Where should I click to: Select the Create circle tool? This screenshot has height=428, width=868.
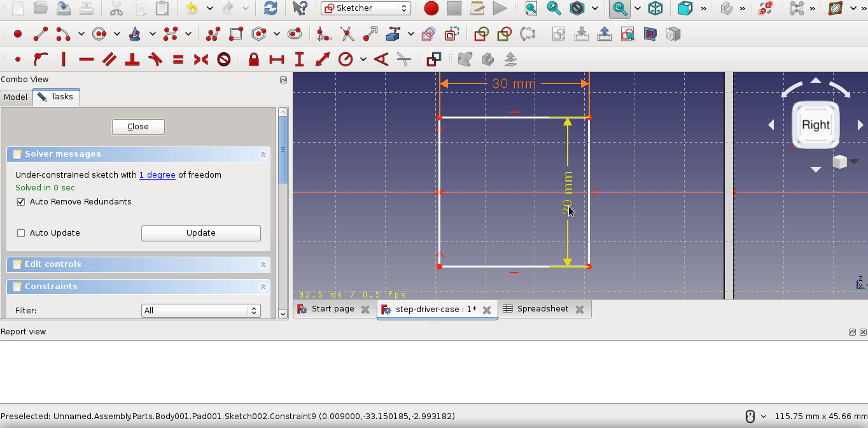coord(99,34)
